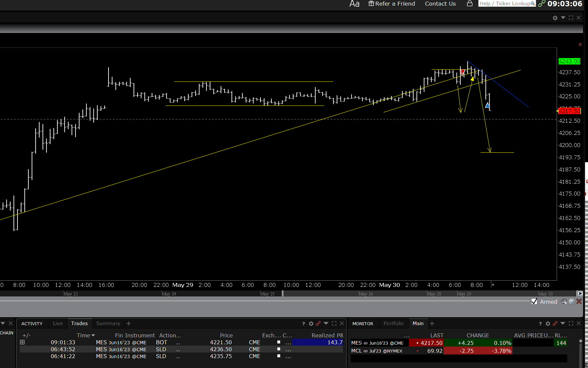Switch to the Main tab in Monitor

pyautogui.click(x=418, y=323)
